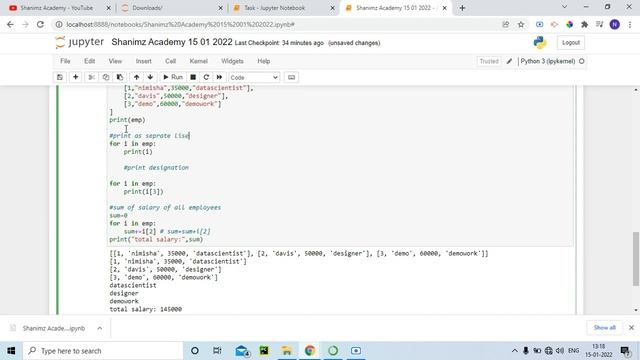Restart kernel and rerun all with the fast-forward icon
640x360 pixels.
(x=219, y=77)
